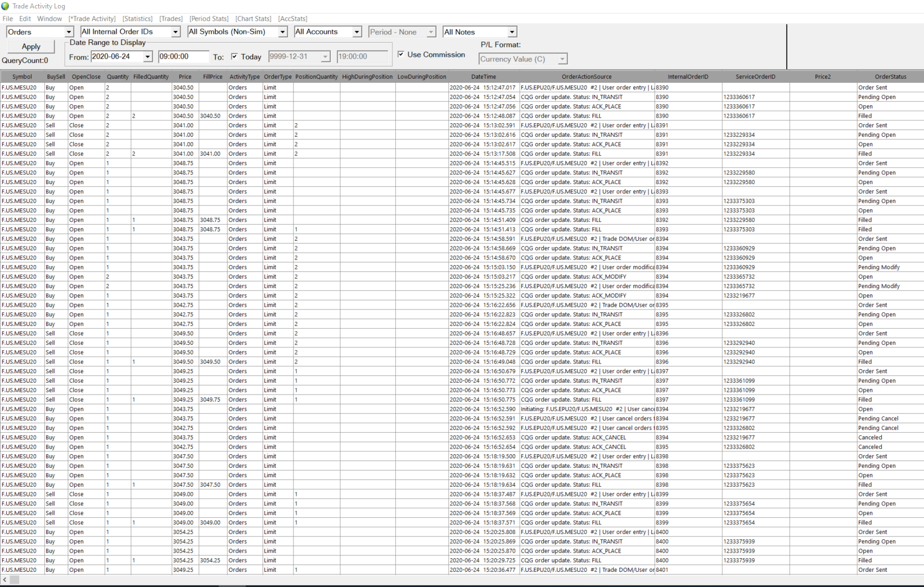Open the Period - None dropdown
The width and height of the screenshot is (924, 587).
click(x=431, y=32)
